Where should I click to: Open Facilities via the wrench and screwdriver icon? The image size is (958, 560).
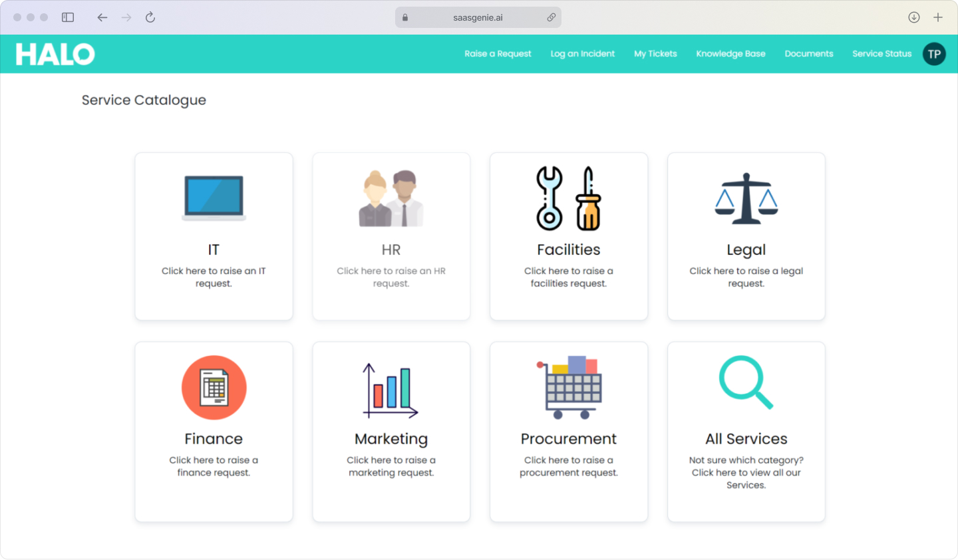(569, 197)
